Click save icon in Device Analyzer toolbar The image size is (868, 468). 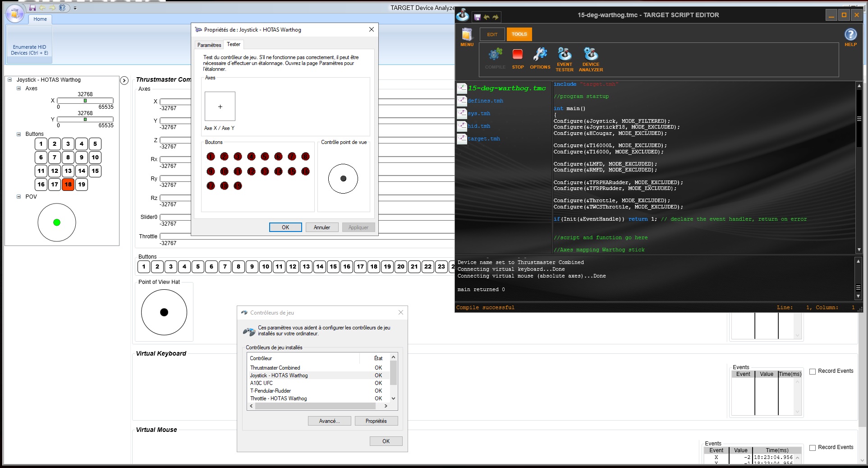coord(32,8)
